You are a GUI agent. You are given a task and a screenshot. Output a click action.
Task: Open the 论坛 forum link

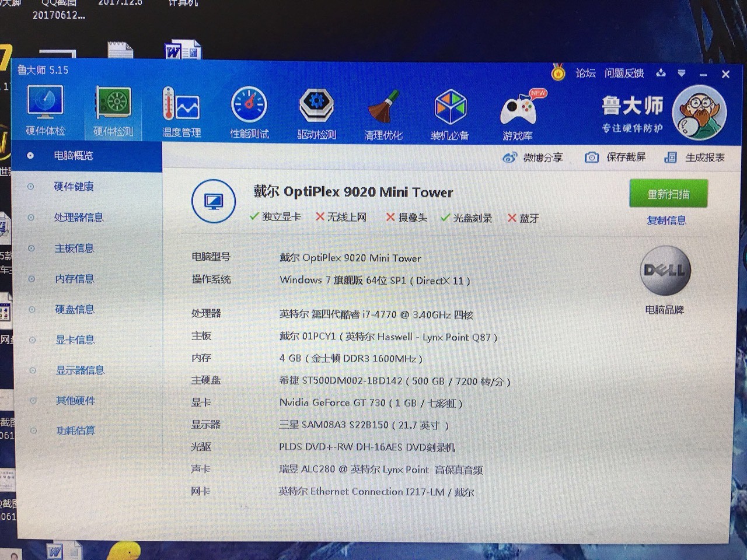585,73
